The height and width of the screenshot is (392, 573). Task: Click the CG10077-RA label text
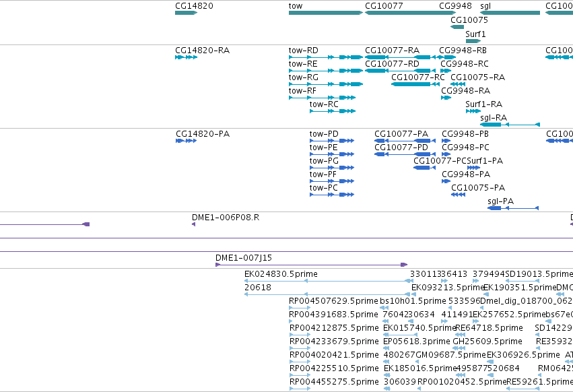coord(392,51)
